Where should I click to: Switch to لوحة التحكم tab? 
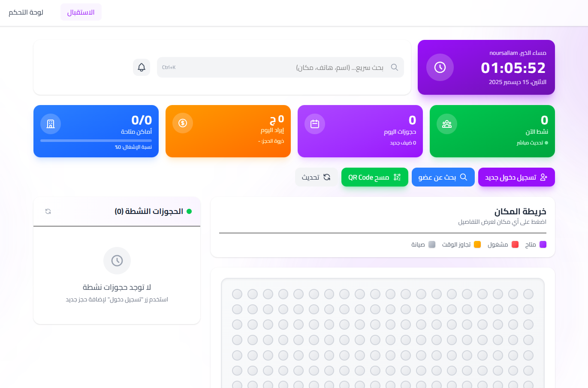click(26, 12)
